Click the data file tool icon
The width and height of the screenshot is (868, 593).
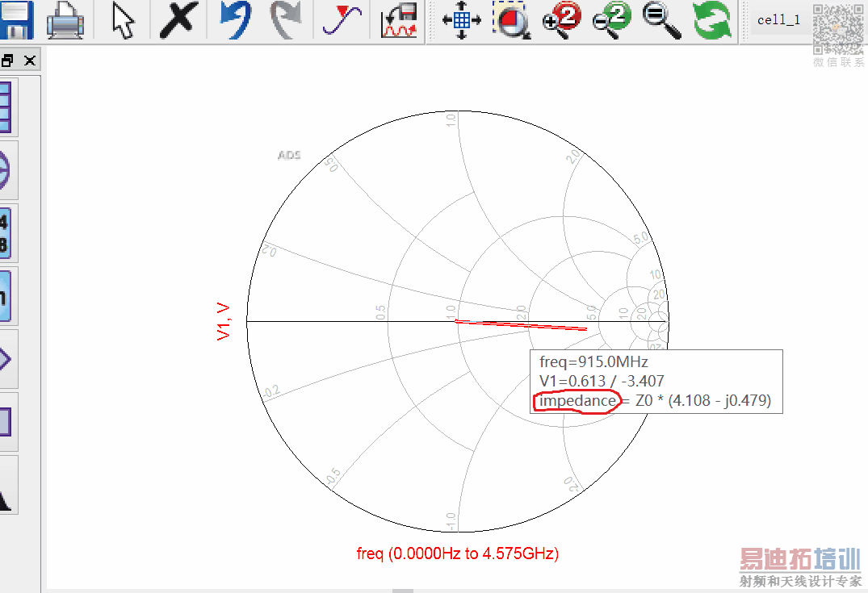tap(399, 20)
